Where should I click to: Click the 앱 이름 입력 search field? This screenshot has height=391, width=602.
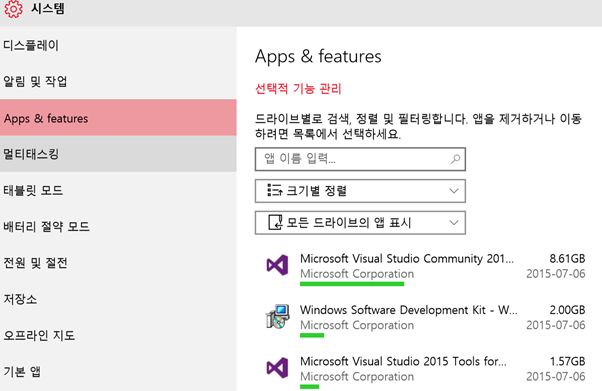click(360, 159)
